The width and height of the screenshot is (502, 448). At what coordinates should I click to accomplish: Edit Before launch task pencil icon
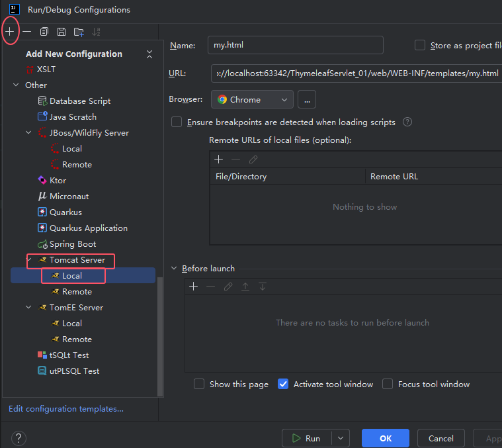tap(228, 287)
